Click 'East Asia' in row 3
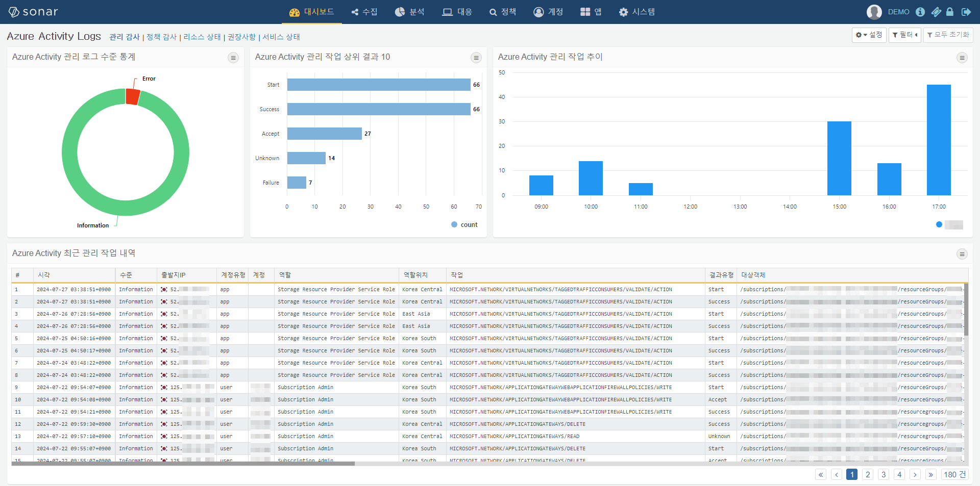 click(416, 314)
